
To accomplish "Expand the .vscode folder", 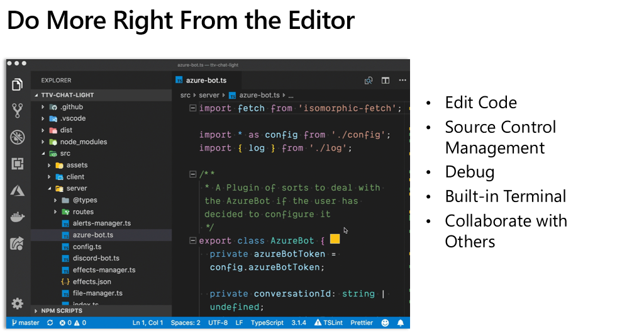I will [x=101, y=118].
